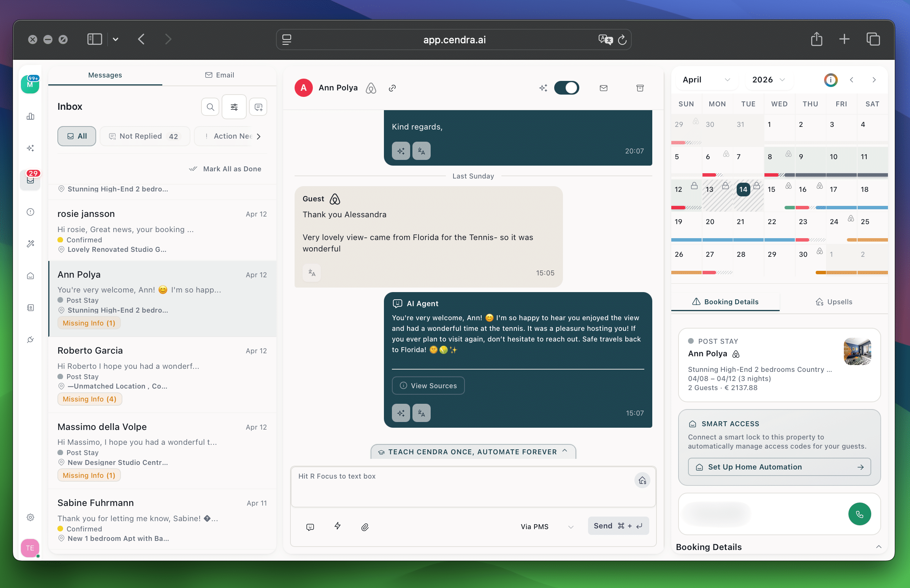The width and height of the screenshot is (910, 588).
Task: Click the View Sources button
Action: tap(428, 386)
